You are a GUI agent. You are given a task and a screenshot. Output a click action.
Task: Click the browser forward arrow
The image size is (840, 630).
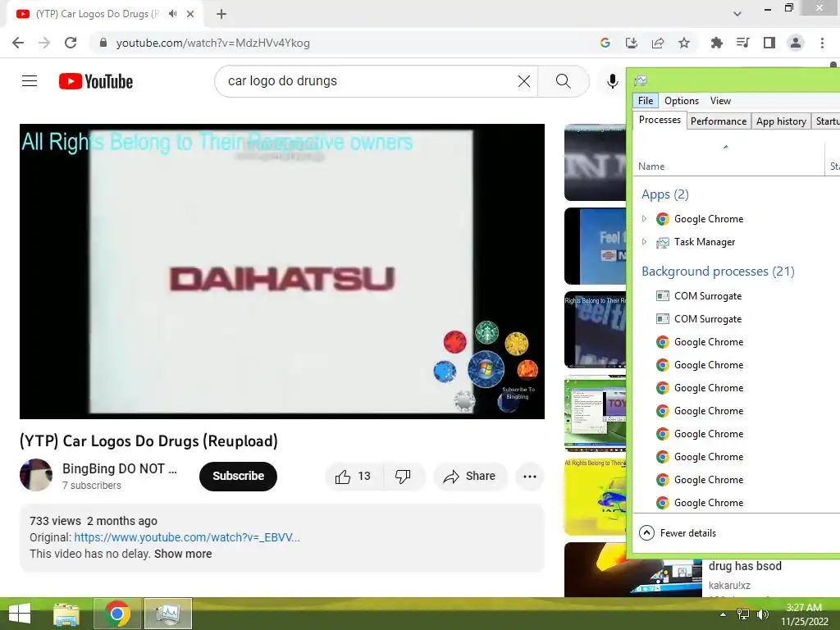[x=44, y=43]
